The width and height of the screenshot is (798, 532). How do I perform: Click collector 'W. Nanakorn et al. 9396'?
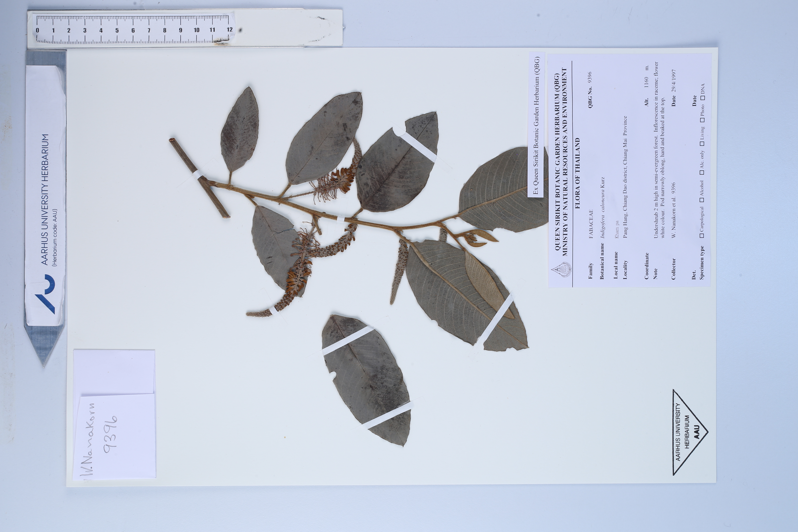673,210
